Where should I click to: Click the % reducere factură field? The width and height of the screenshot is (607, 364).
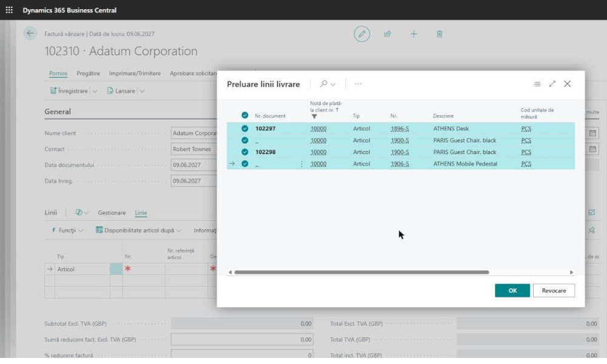(x=242, y=354)
